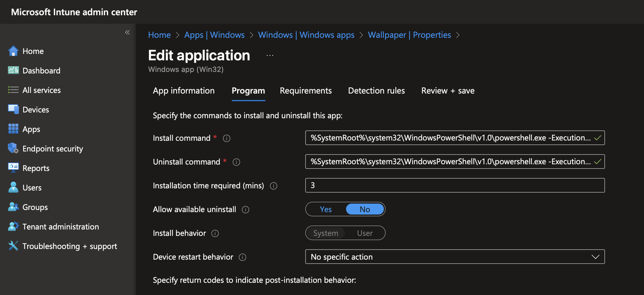Open Device restart behavior dropdown
The width and height of the screenshot is (644, 295).
455,257
